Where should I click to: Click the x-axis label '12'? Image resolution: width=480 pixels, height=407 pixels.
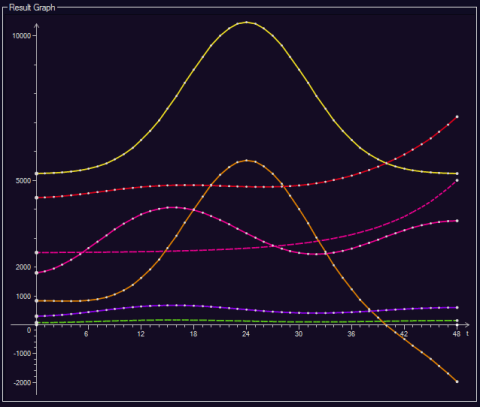(x=141, y=334)
